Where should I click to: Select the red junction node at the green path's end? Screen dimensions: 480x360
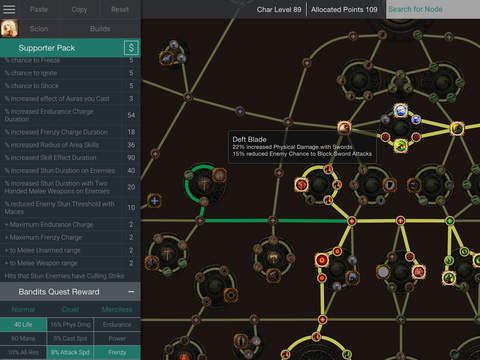pos(351,221)
